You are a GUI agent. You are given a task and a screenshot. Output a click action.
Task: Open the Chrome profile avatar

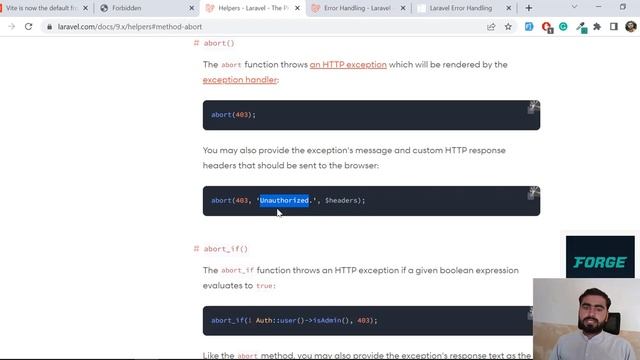(x=631, y=27)
